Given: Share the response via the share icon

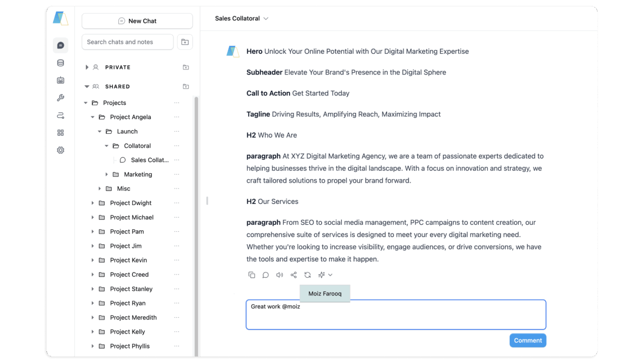Looking at the screenshot, I should [x=293, y=275].
